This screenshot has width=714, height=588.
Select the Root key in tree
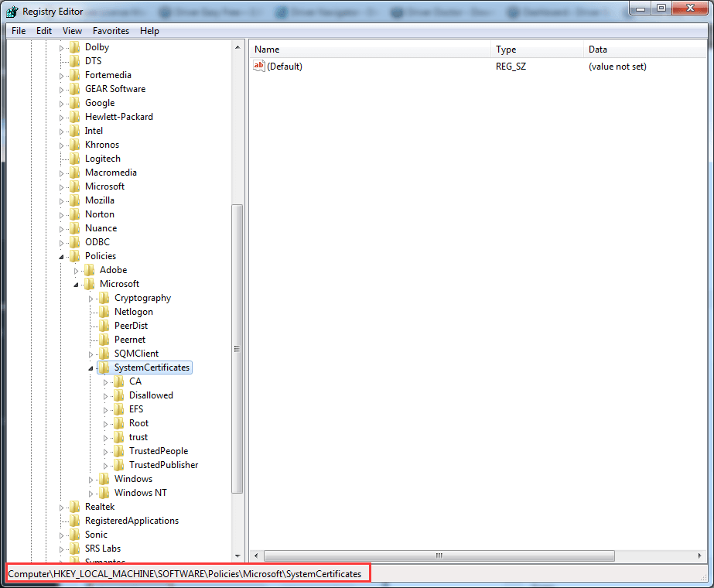138,423
